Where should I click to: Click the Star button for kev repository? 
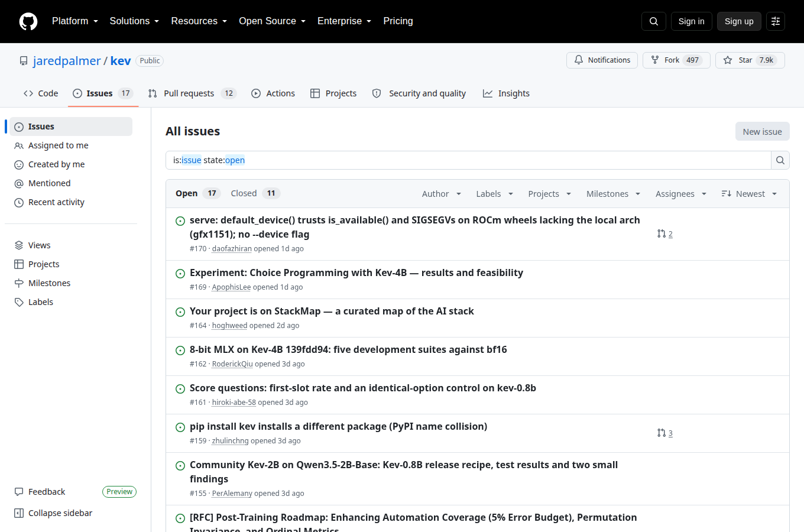point(750,60)
